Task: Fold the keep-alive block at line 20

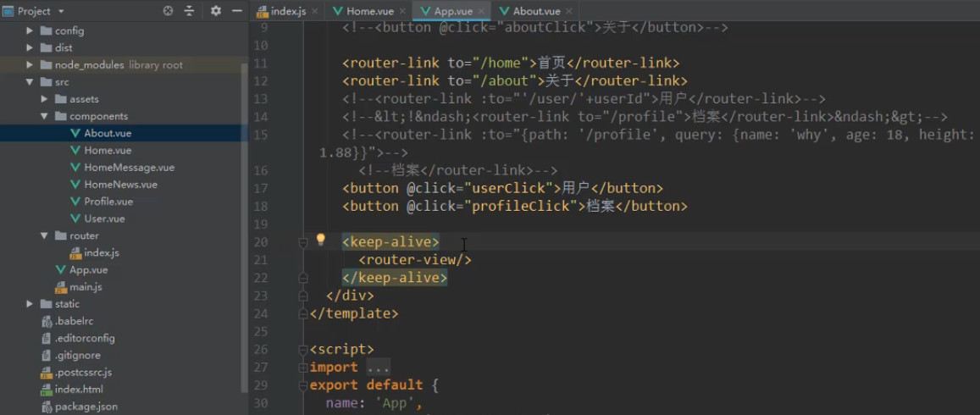Action: (304, 242)
